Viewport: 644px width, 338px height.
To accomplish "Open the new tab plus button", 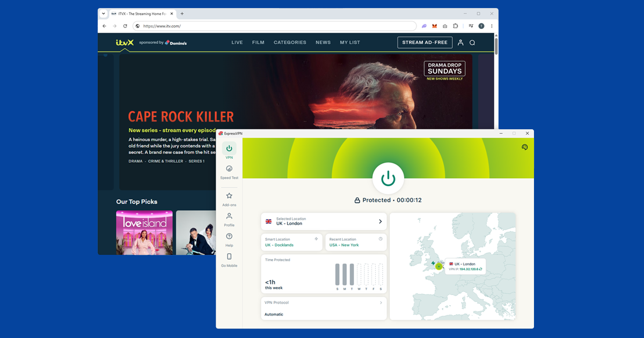I will (182, 13).
